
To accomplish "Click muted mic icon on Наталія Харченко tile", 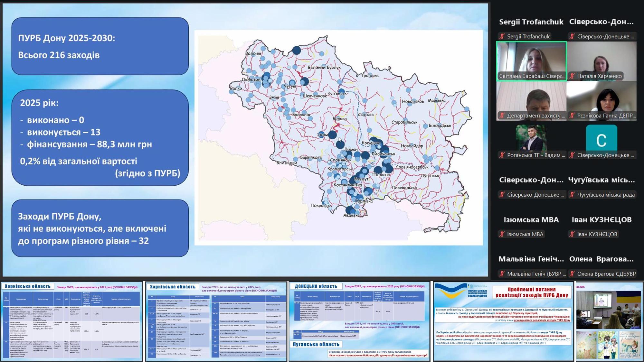I will click(x=572, y=76).
